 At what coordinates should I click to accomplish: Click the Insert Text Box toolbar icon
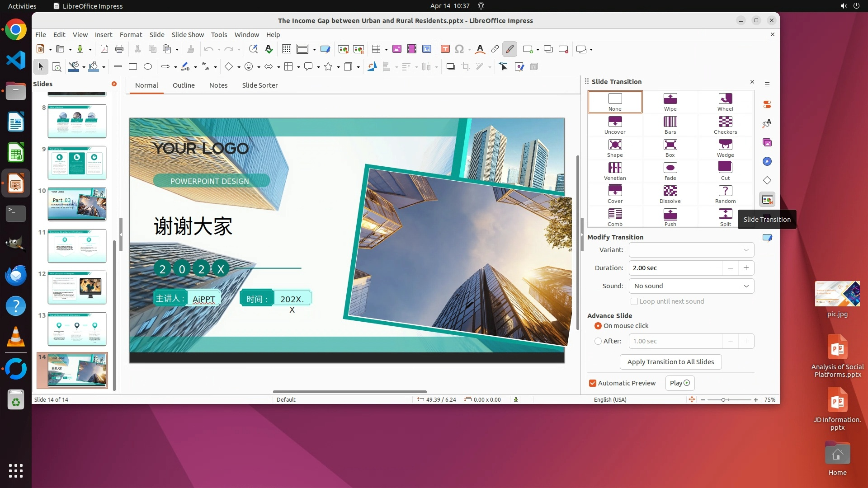445,49
